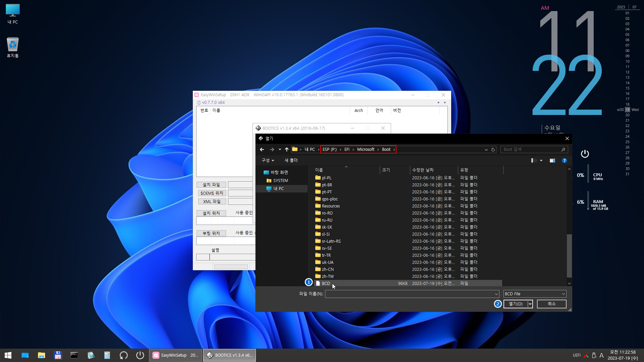The image size is (644, 362).
Task: Click XML 파일 button in EasyWinSetup
Action: point(212,202)
